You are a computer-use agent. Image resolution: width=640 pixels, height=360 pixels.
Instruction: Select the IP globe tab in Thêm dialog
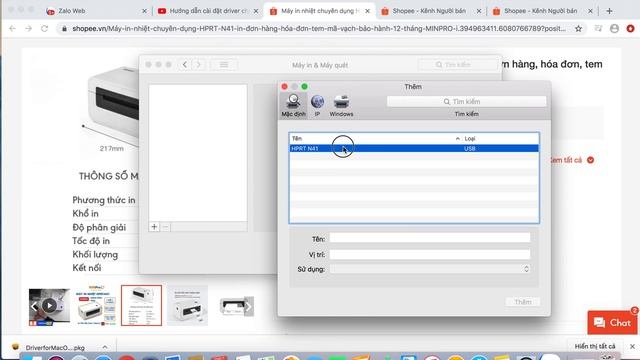317,105
